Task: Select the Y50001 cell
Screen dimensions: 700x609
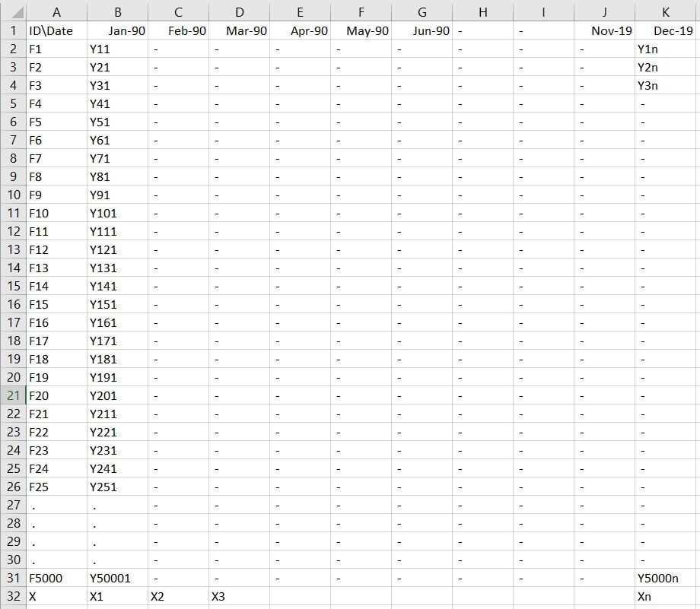Action: coord(117,578)
